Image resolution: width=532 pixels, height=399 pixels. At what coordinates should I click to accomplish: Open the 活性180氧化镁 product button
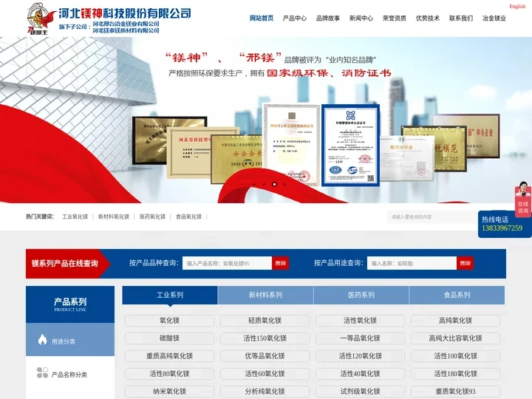pos(455,374)
